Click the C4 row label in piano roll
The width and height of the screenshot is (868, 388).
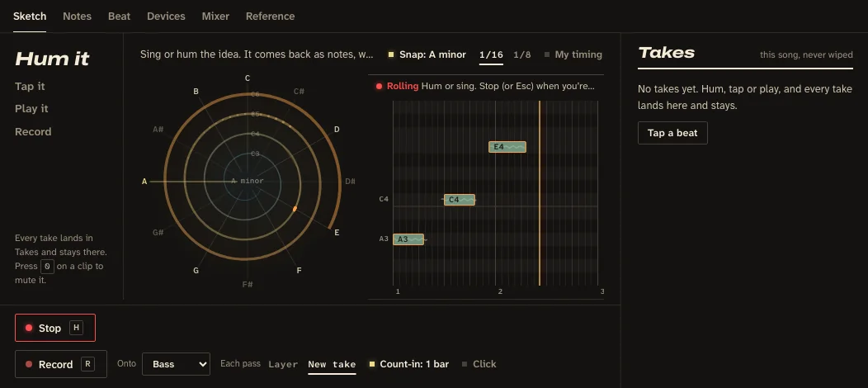click(x=384, y=199)
